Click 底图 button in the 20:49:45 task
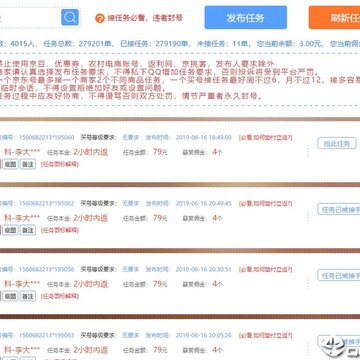This screenshot has height=360, width=360. click(10, 230)
